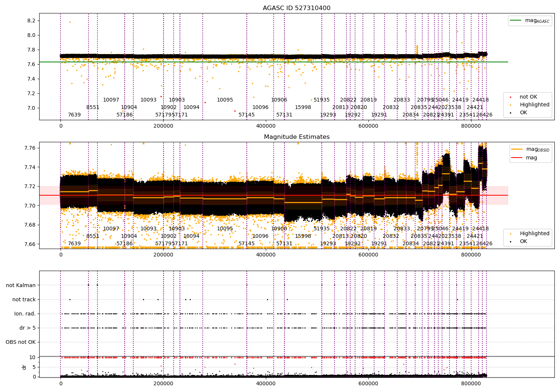Screen dimensions: 560x392
Task: Click obsid label '8551' in top plot
Action: tap(93, 107)
